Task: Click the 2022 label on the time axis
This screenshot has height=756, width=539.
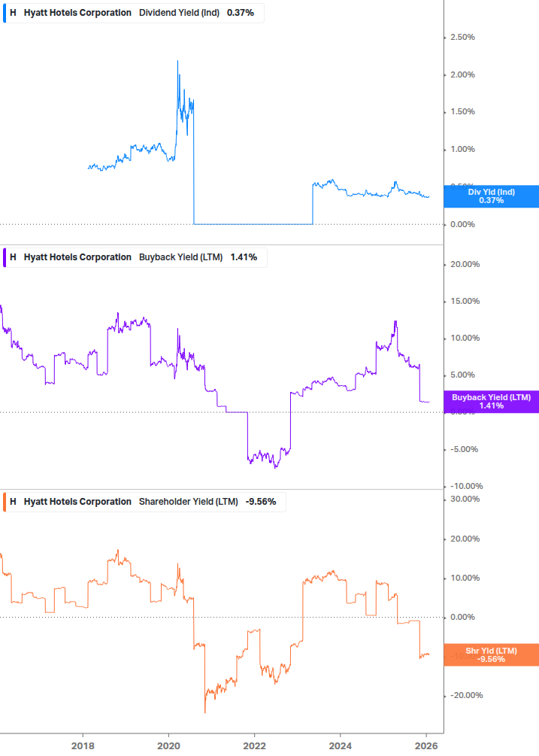Action: click(x=254, y=746)
